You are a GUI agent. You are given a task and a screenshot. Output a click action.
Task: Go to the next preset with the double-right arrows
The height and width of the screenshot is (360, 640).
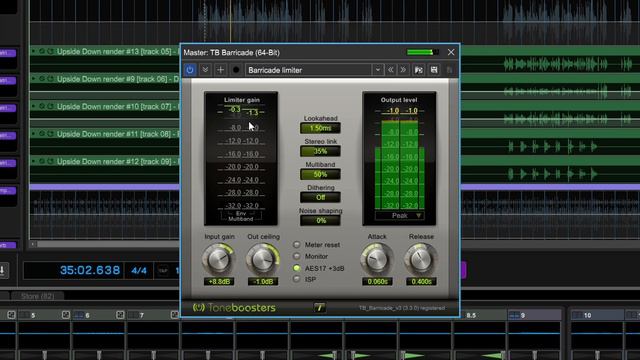click(x=403, y=70)
